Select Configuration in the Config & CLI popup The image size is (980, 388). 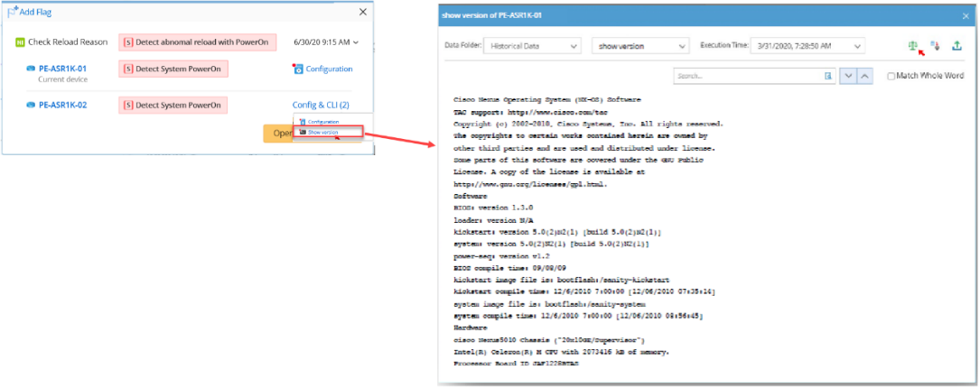tap(323, 122)
